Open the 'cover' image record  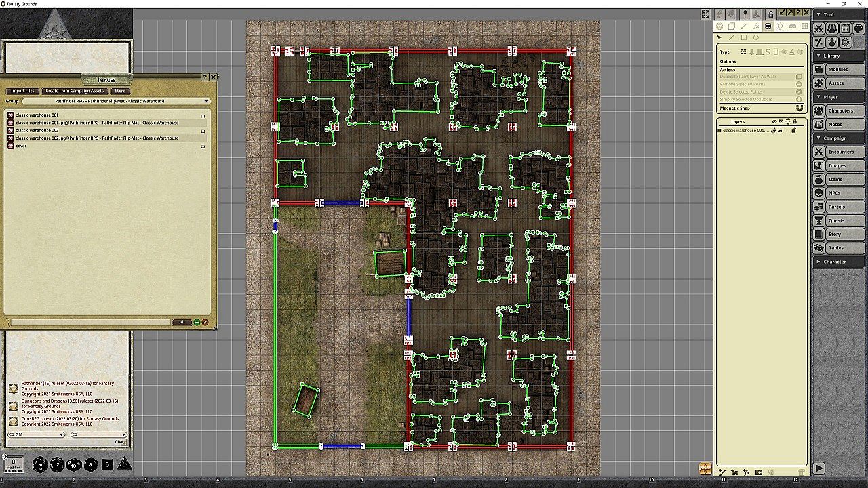106,146
